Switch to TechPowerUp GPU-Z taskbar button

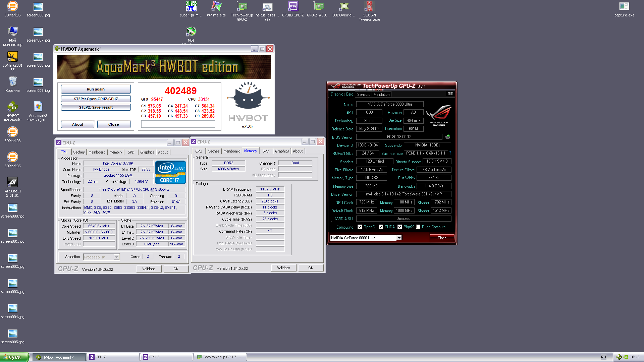(220, 357)
